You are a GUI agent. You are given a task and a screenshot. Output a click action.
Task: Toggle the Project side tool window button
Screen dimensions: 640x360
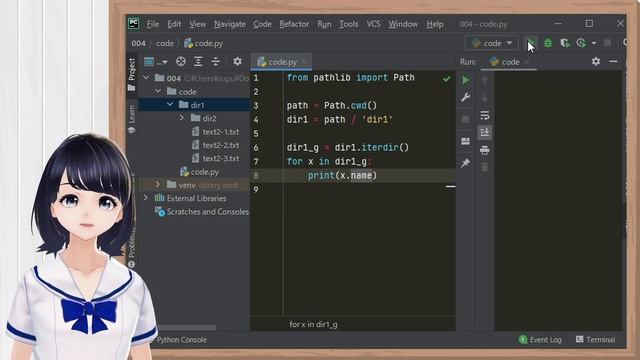[131, 75]
